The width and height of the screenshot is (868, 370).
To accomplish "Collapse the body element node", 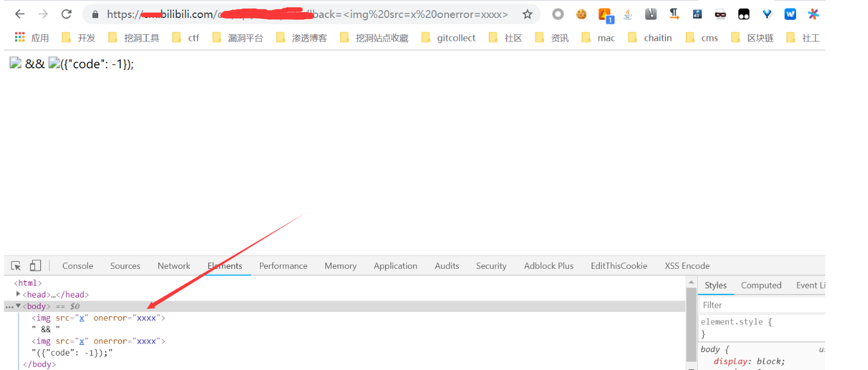I will (18, 306).
